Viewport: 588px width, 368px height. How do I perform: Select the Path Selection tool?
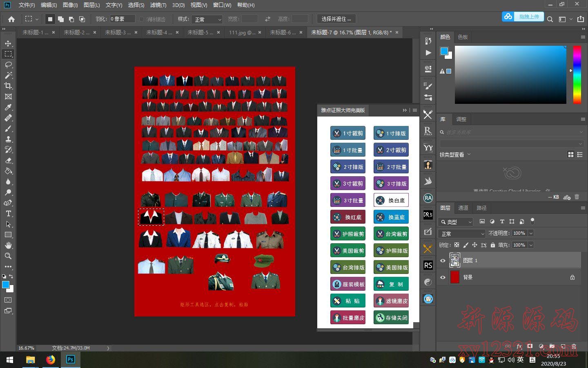pyautogui.click(x=8, y=224)
